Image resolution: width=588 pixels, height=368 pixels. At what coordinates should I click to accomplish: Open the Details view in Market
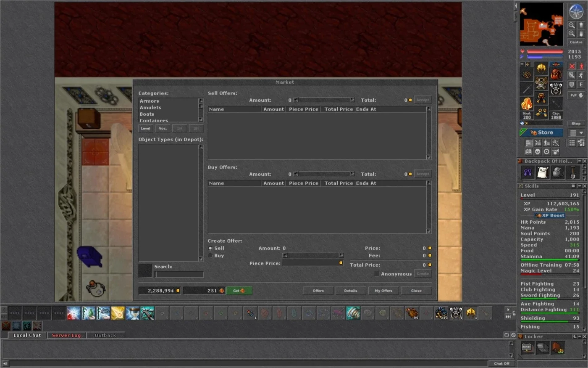351,291
